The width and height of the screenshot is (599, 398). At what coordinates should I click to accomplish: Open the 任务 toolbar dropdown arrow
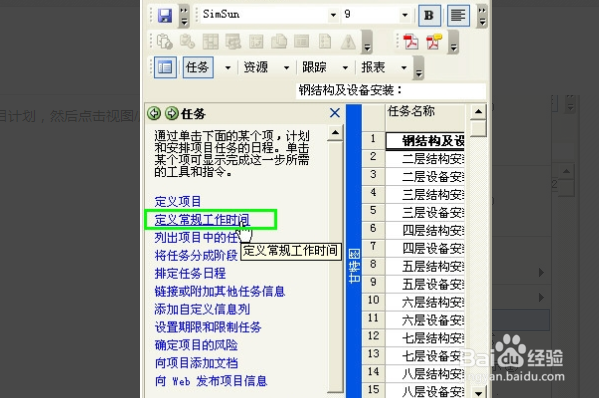[x=228, y=68]
